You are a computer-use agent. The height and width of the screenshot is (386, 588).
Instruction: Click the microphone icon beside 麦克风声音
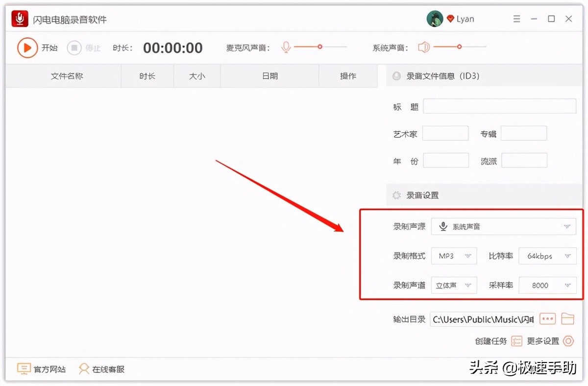[x=286, y=47]
